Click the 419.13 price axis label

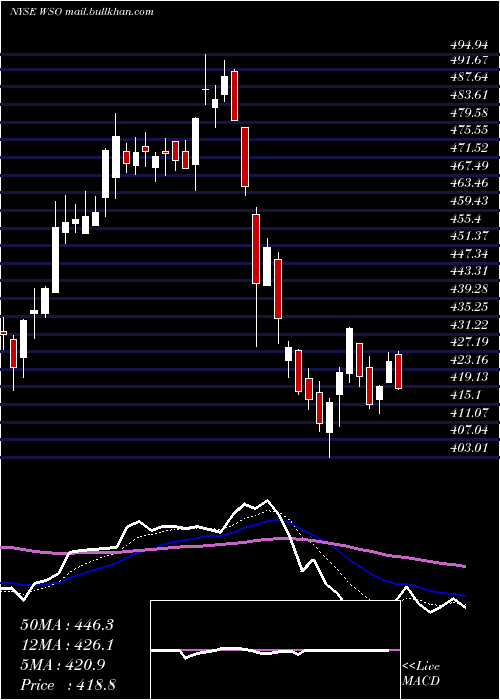pos(468,378)
